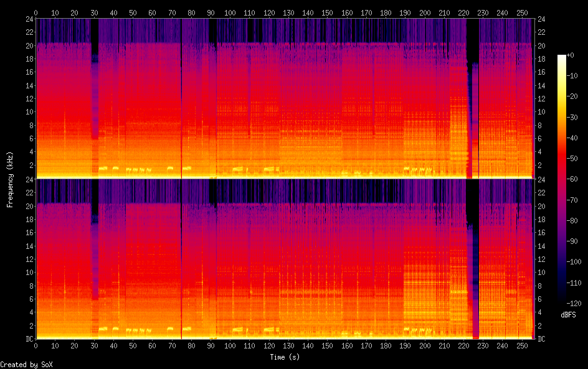Click the dBFS label below the color scale

567,315
